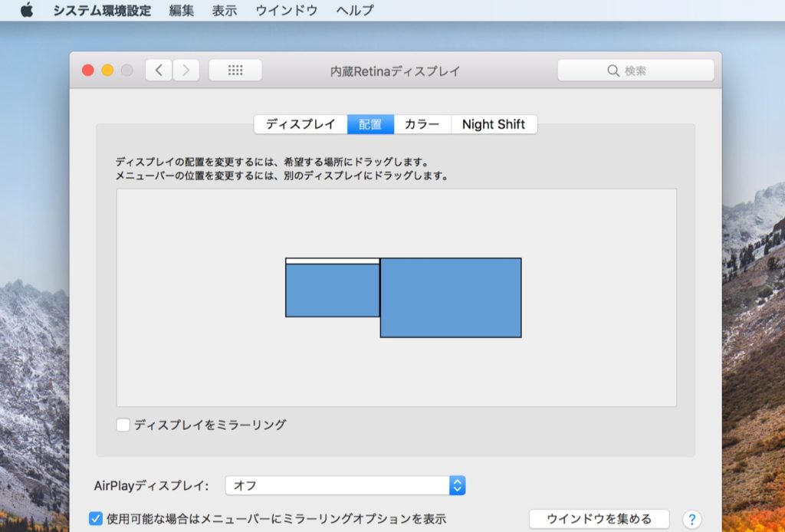Select the larger right display rectangle
785x532 pixels.
451,297
